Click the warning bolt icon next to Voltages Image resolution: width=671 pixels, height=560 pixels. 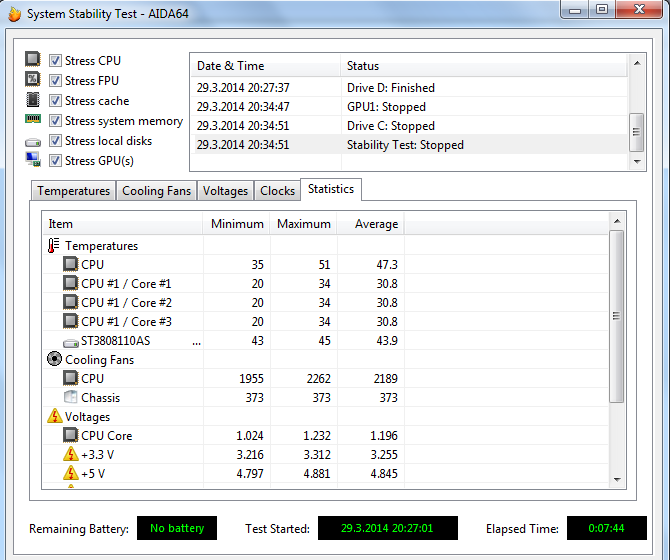click(55, 416)
